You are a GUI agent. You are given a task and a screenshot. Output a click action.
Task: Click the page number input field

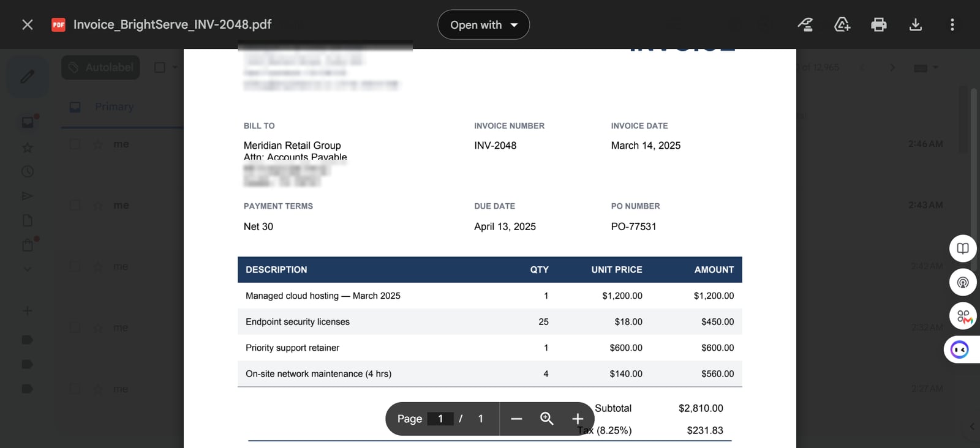440,419
